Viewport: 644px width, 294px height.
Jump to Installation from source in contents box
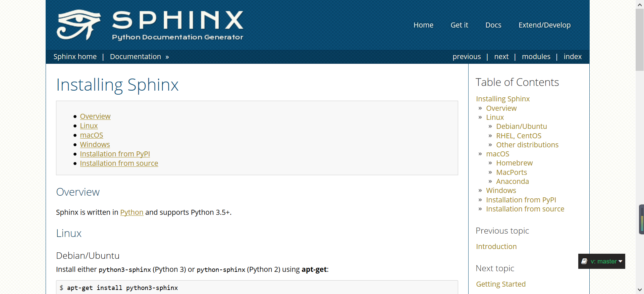point(119,163)
